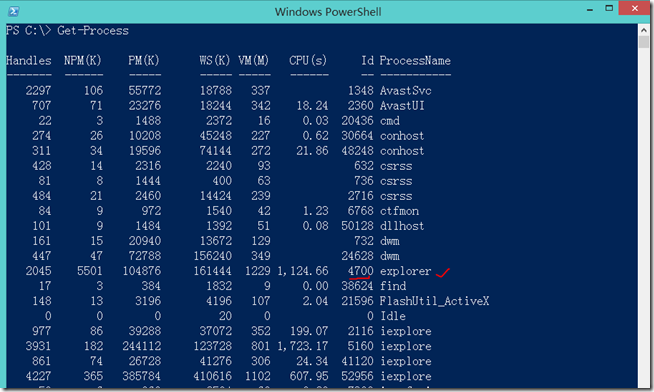This screenshot has width=654, height=392.
Task: Click dwm process with Id 24628
Action: click(390, 256)
